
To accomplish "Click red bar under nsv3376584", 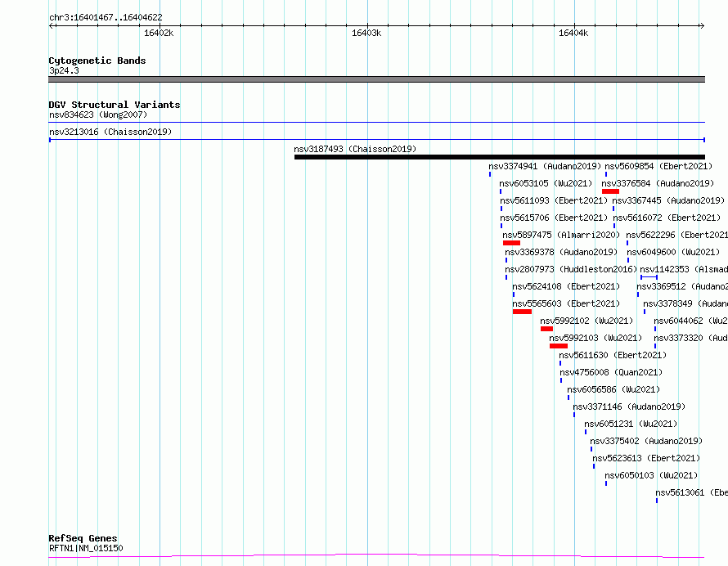I will tap(610, 191).
